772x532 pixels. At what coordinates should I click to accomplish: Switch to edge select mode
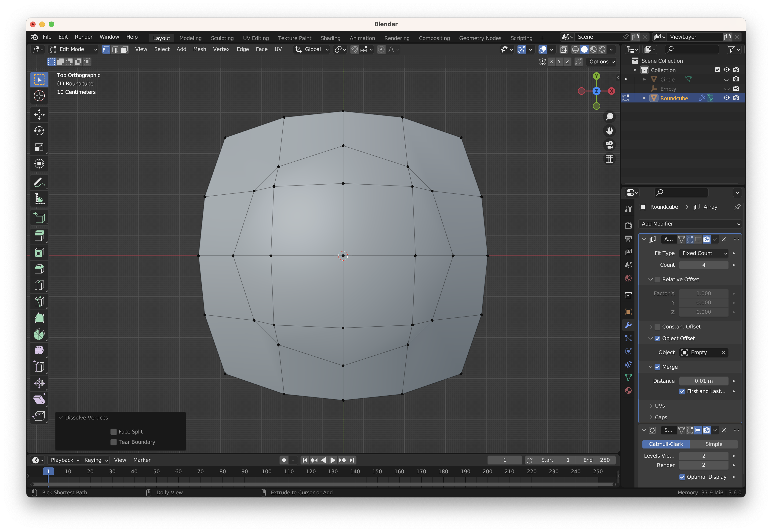pos(115,49)
